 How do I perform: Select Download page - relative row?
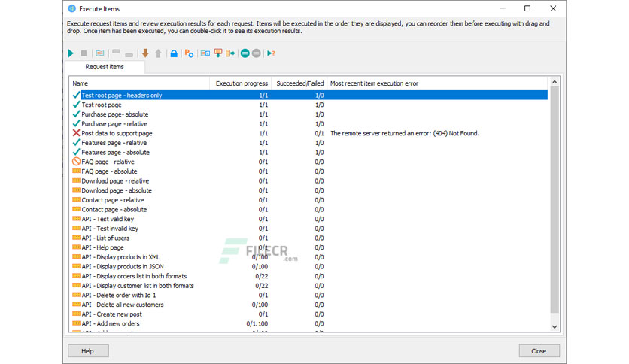(309, 180)
